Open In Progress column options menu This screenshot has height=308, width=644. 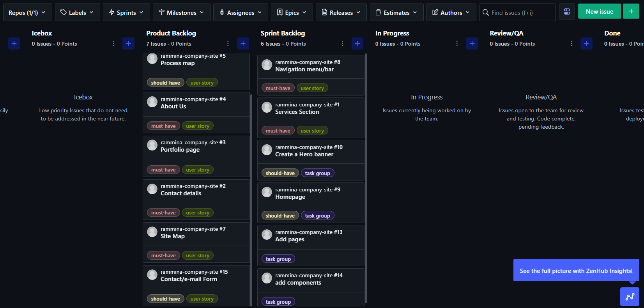[x=457, y=44]
